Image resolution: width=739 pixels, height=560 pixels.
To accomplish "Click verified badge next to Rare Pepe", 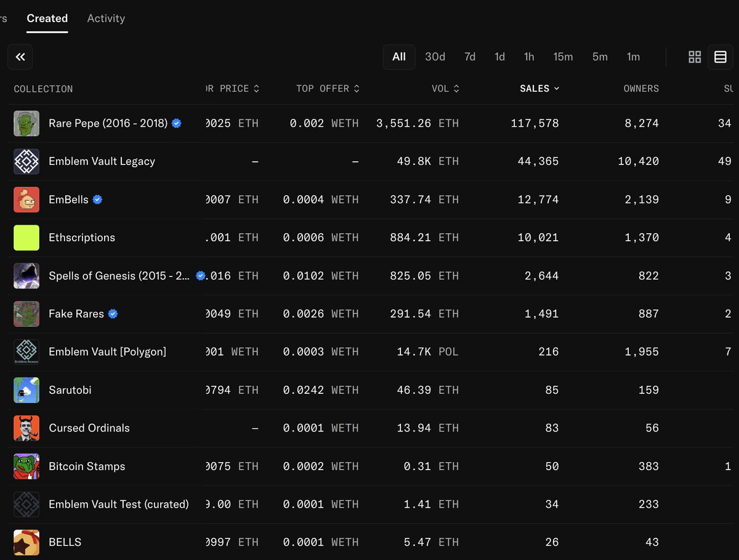I will [x=177, y=123].
